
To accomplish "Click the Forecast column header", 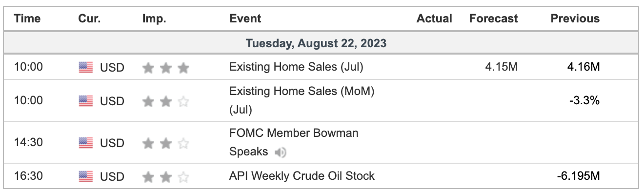I will click(x=493, y=19).
